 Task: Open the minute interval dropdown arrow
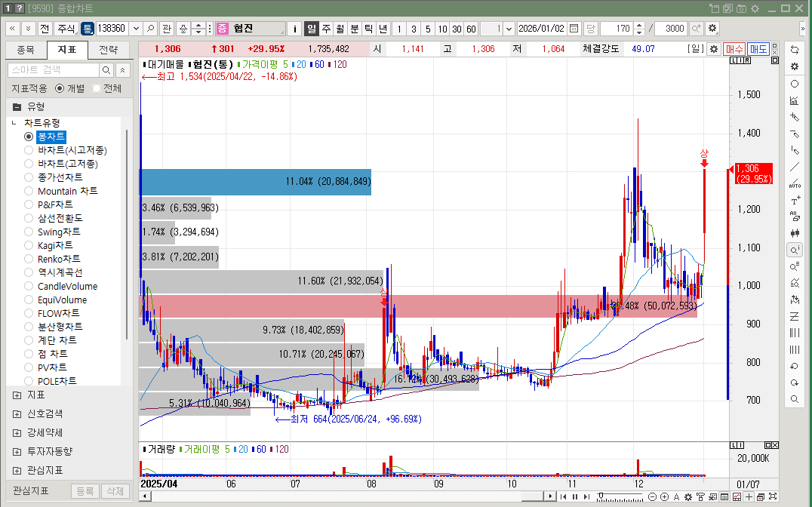coord(509,29)
